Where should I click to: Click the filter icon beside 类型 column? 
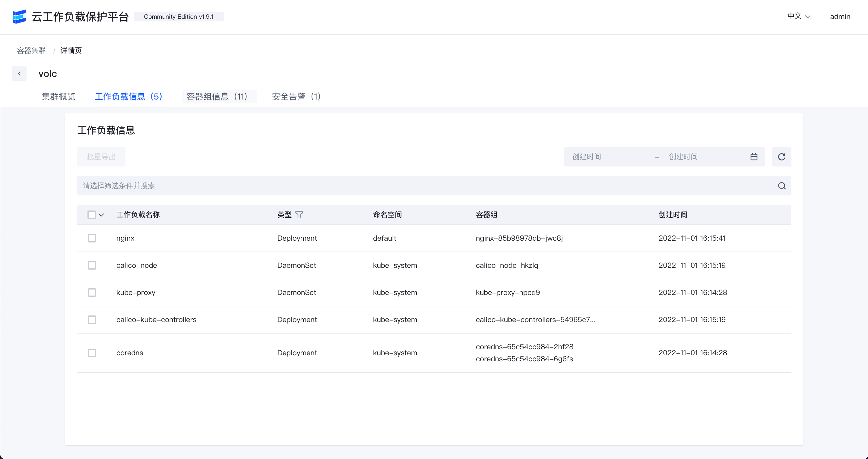click(299, 215)
